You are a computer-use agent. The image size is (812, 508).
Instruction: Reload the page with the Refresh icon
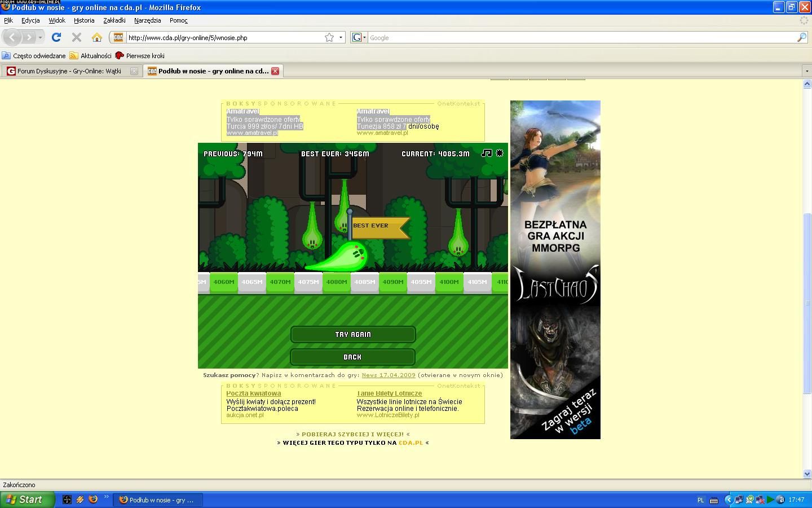coord(56,37)
